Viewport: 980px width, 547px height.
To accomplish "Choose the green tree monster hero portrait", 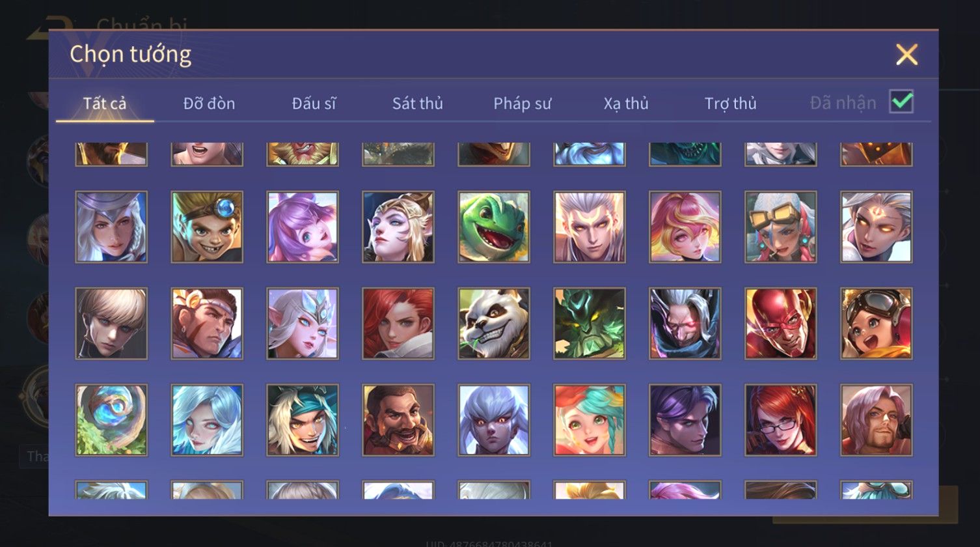I will [x=590, y=324].
